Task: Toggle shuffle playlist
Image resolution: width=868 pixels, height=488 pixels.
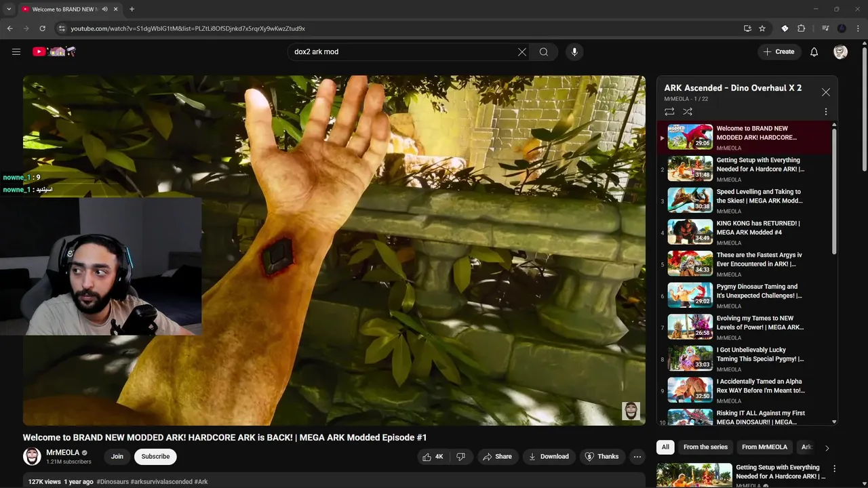Action: 688,112
